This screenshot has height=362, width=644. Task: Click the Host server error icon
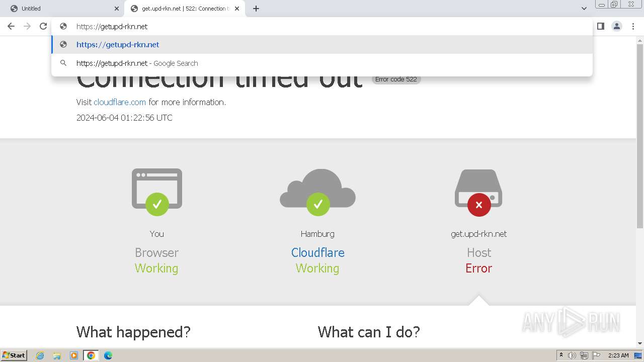478,192
